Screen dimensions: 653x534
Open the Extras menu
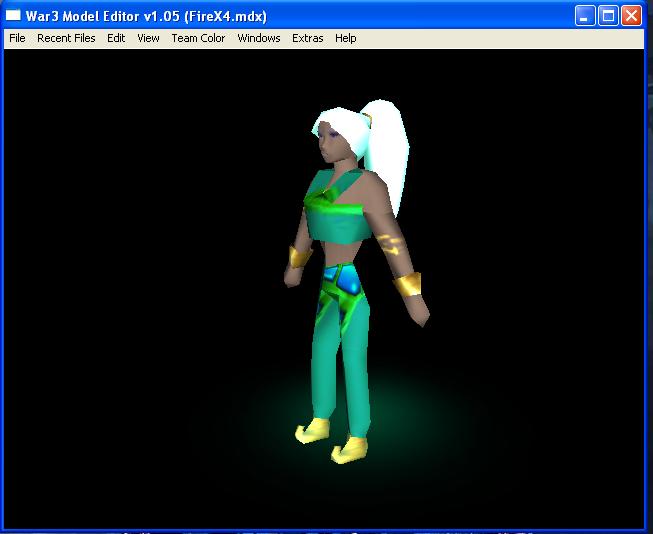(307, 38)
